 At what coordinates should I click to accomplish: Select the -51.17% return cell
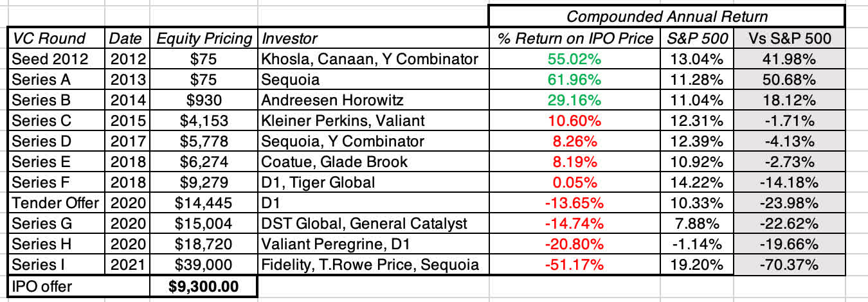point(576,264)
